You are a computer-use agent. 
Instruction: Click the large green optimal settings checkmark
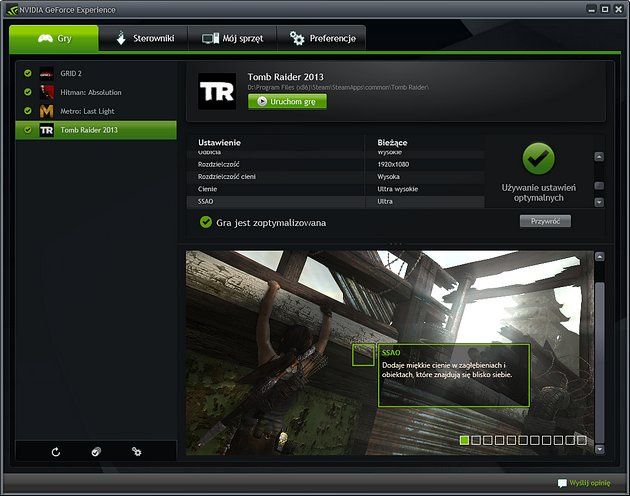coord(538,158)
